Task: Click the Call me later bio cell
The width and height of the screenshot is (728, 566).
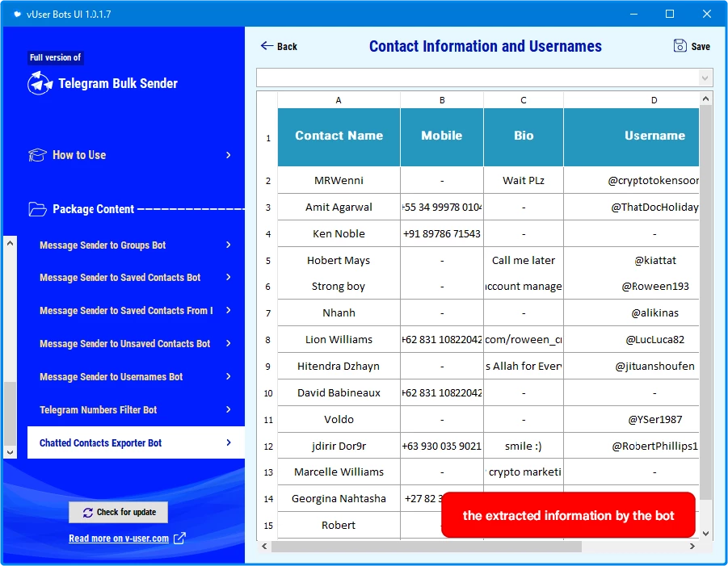Action: [524, 260]
